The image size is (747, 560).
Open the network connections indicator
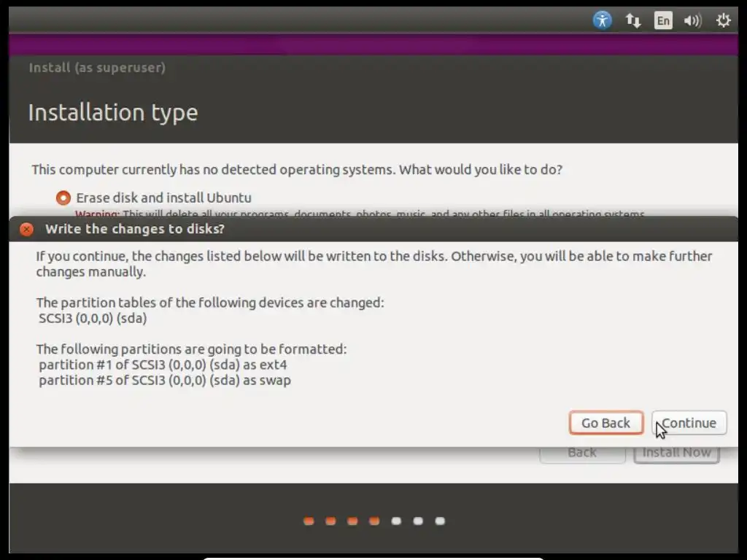coord(633,20)
